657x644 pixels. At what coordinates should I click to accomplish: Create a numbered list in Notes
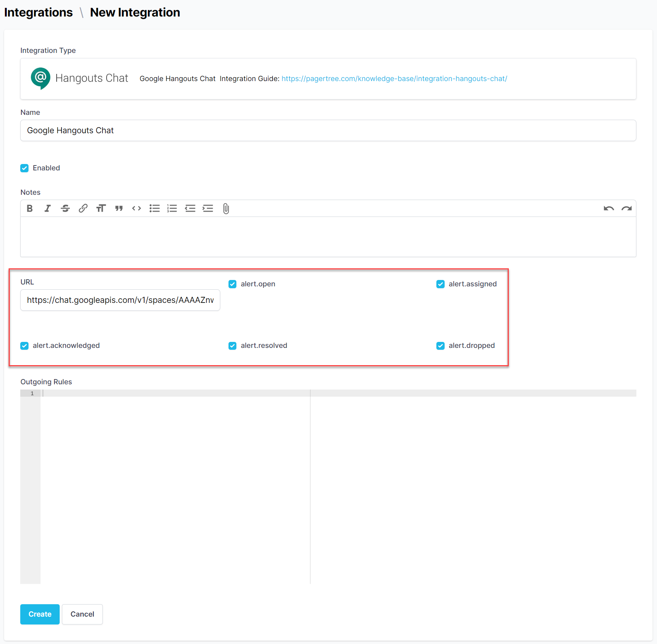[172, 209]
